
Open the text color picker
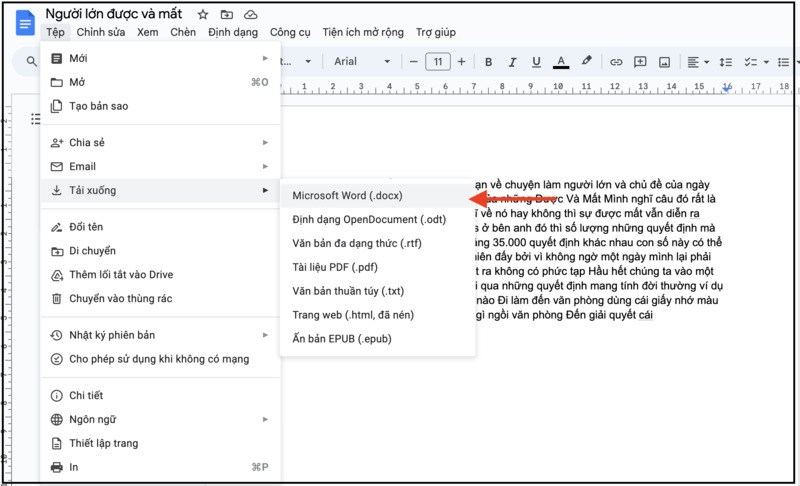[561, 62]
